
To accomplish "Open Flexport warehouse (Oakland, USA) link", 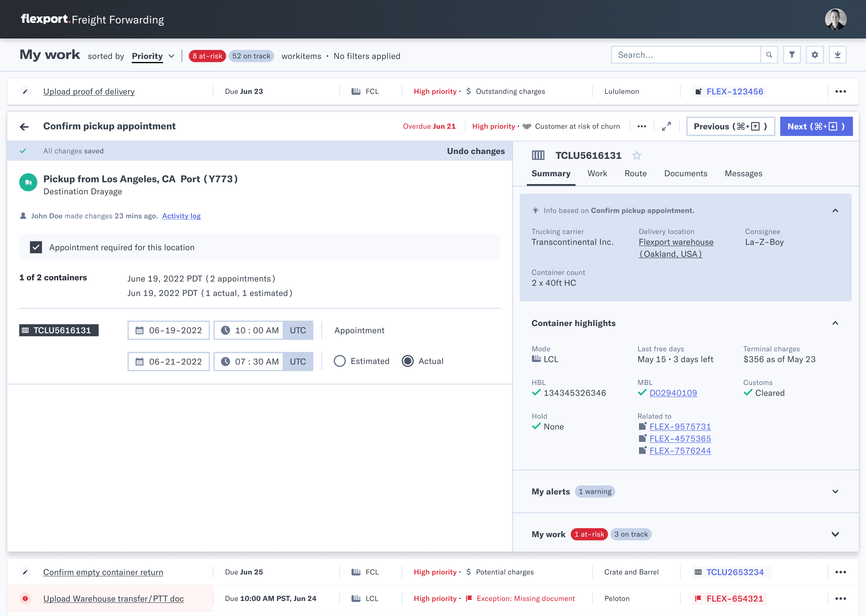I will pos(676,248).
